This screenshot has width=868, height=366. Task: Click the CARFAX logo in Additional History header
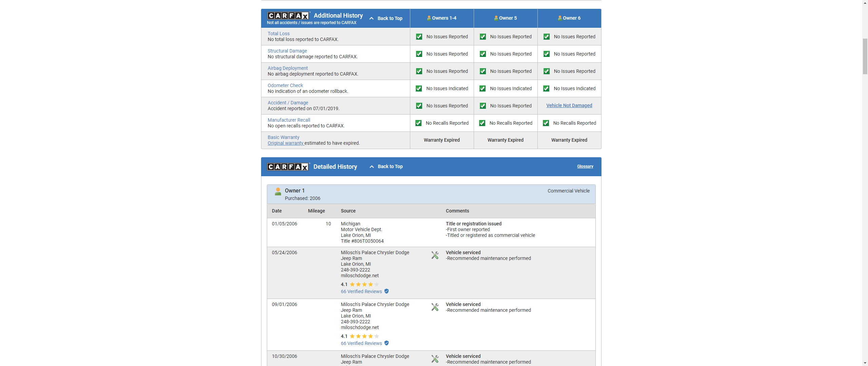(288, 16)
